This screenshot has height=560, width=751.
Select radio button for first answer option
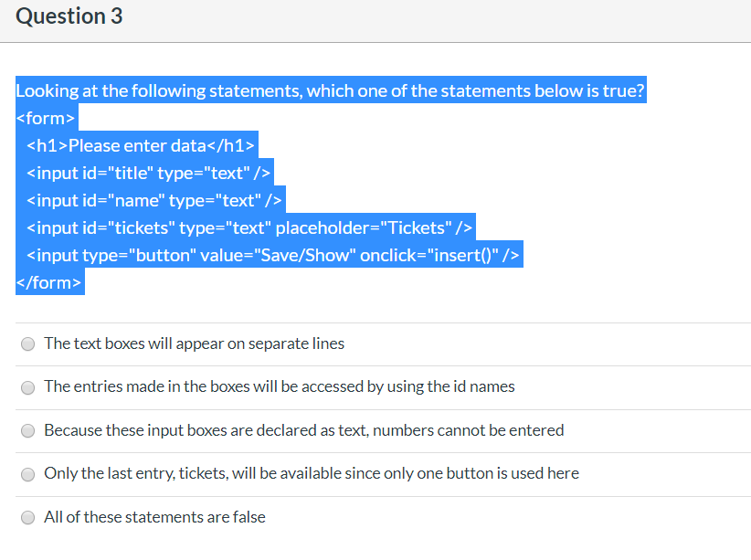(27, 343)
